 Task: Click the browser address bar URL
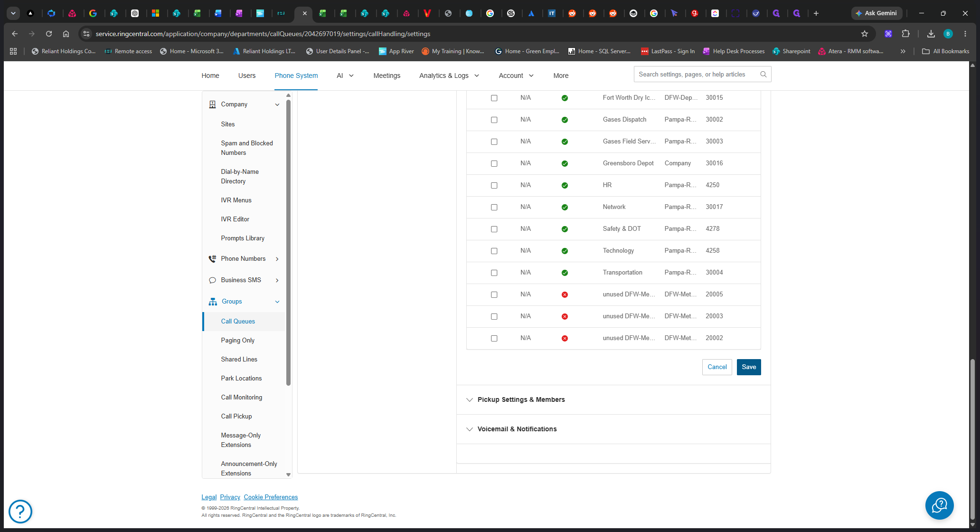[x=263, y=34]
